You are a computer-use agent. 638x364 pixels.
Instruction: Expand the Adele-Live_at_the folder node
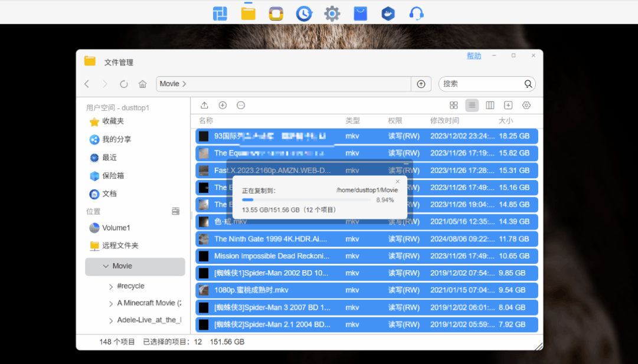point(111,320)
